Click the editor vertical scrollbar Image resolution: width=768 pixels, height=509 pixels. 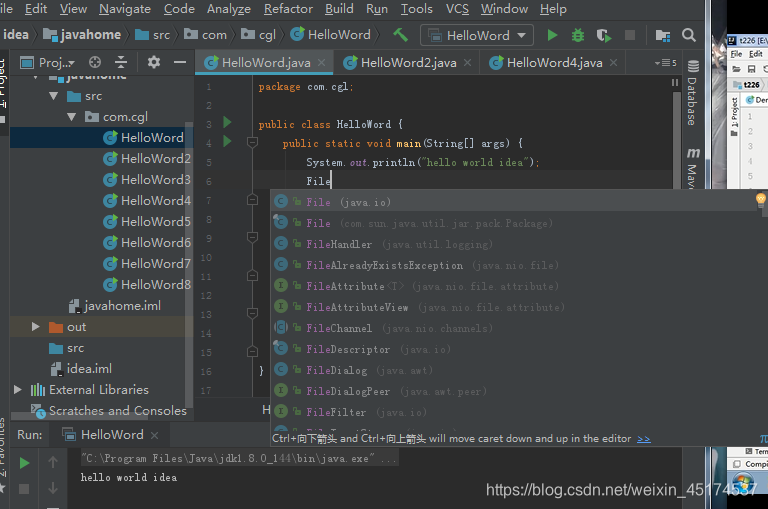pos(676,140)
